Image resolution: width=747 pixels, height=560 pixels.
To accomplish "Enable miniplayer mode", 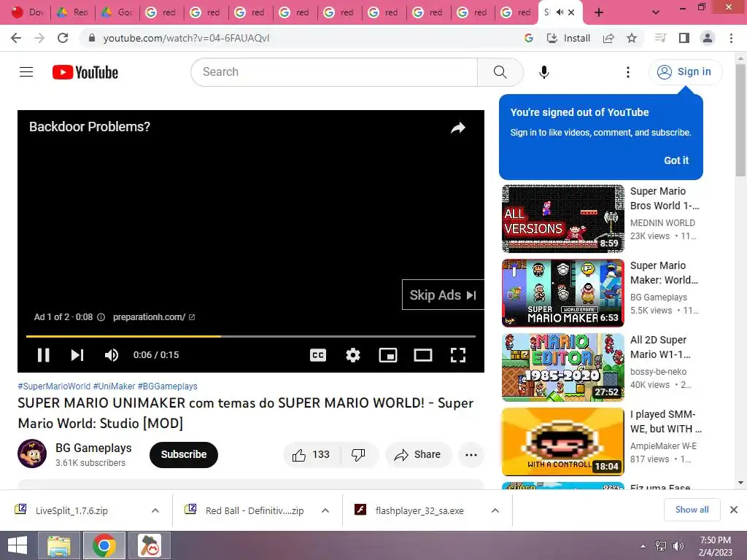I will (x=388, y=355).
